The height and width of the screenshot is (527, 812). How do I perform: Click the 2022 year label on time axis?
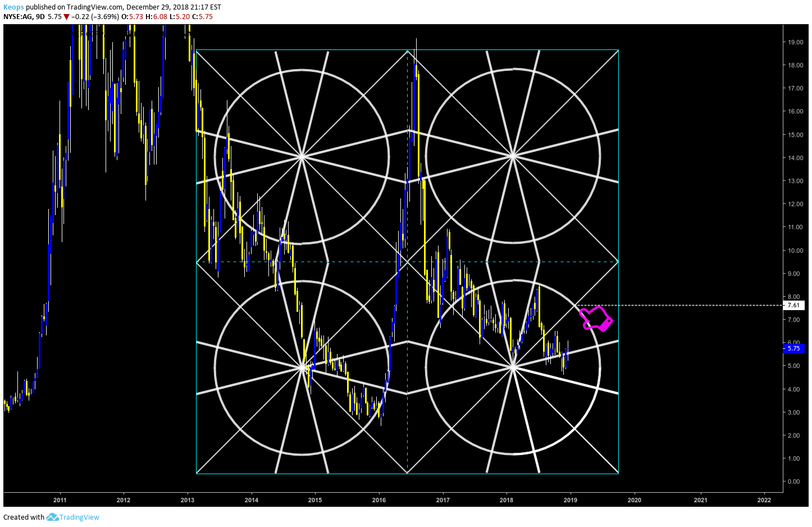coord(764,500)
